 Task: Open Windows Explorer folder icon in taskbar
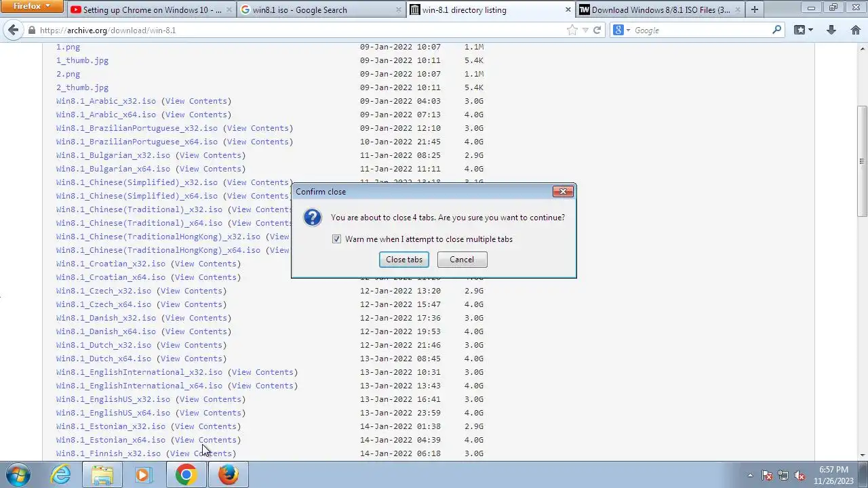click(102, 474)
